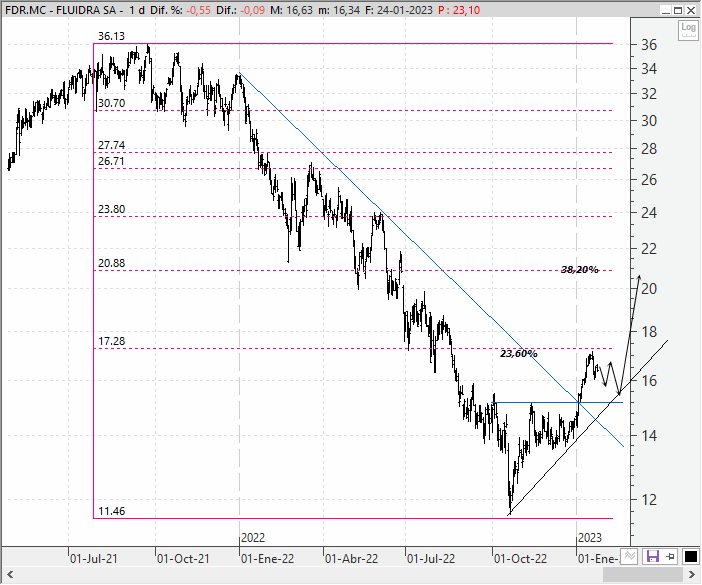Click the FDR.MC - FLUIDRA SA title

pos(61,10)
